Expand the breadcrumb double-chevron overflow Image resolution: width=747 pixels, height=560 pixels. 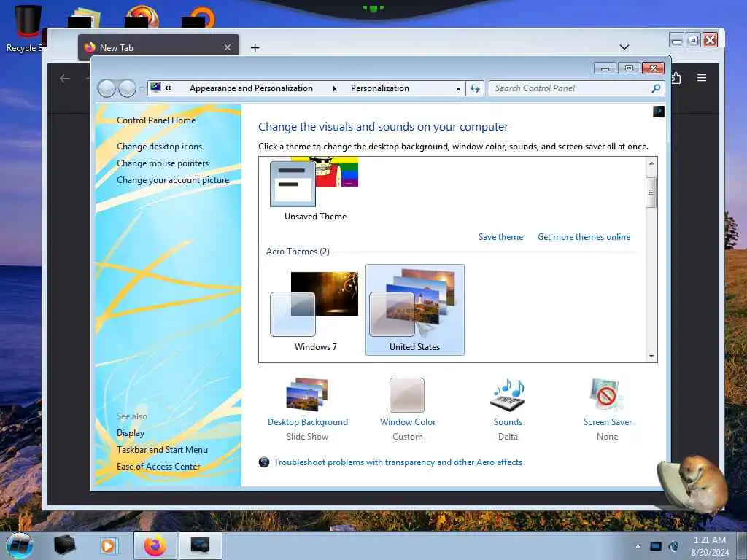tap(168, 87)
